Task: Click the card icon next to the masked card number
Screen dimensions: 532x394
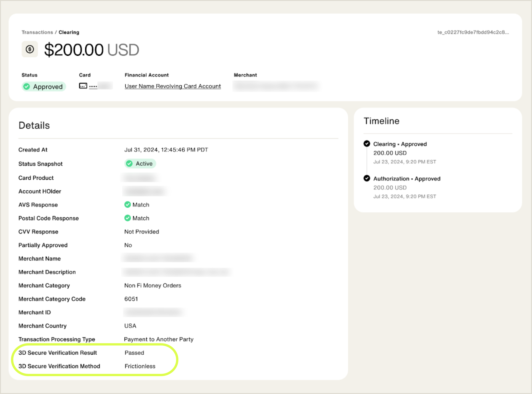Action: point(83,86)
